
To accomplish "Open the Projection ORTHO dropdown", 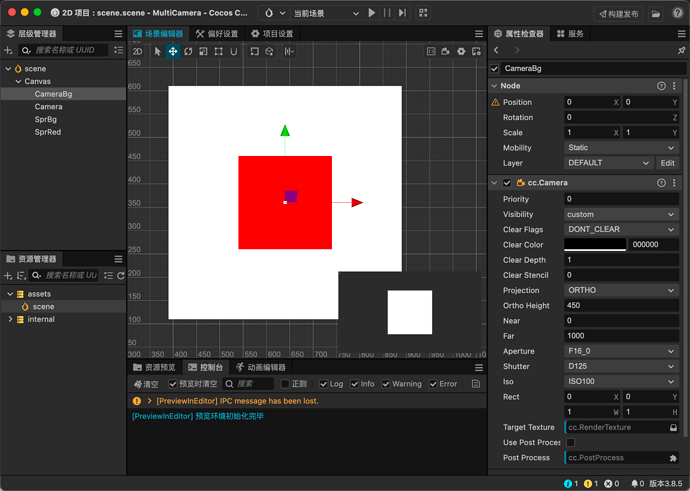I will tap(621, 290).
